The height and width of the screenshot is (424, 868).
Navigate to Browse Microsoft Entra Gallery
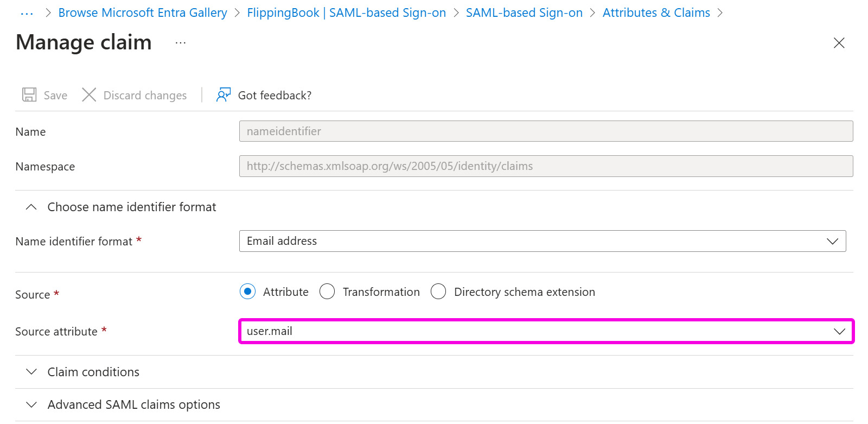143,12
